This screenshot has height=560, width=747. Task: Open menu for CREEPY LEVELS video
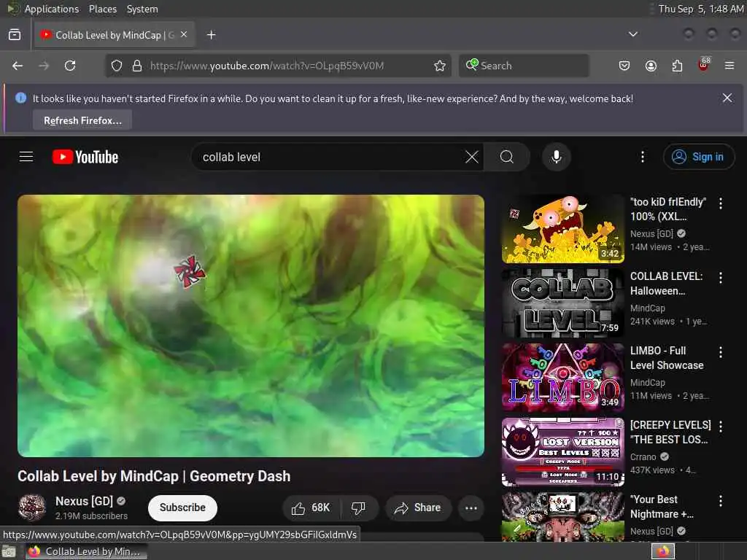720,426
